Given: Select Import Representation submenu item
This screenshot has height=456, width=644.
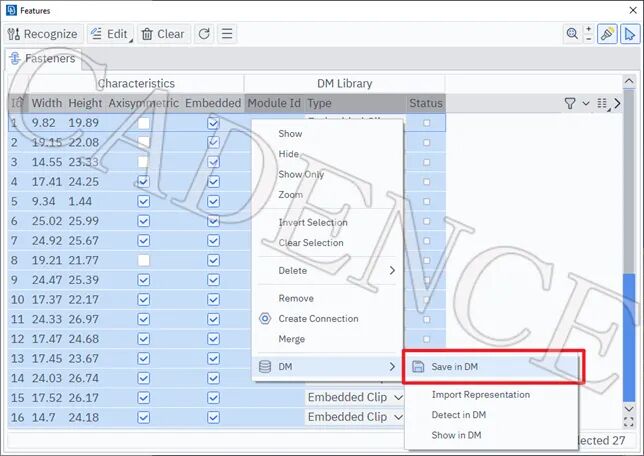Looking at the screenshot, I should [x=492, y=394].
